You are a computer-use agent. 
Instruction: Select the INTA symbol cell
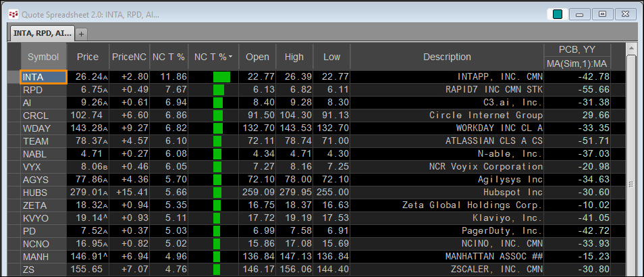(x=44, y=77)
